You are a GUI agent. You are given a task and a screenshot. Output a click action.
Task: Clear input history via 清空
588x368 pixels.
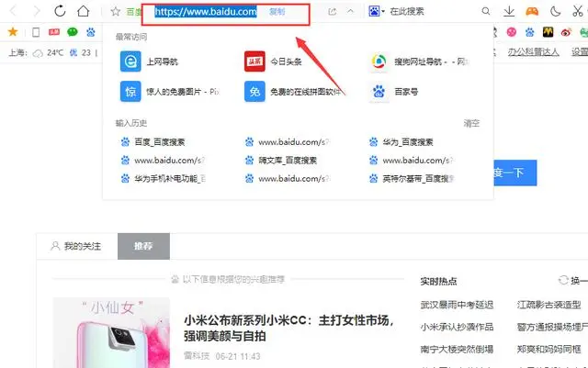click(x=471, y=123)
